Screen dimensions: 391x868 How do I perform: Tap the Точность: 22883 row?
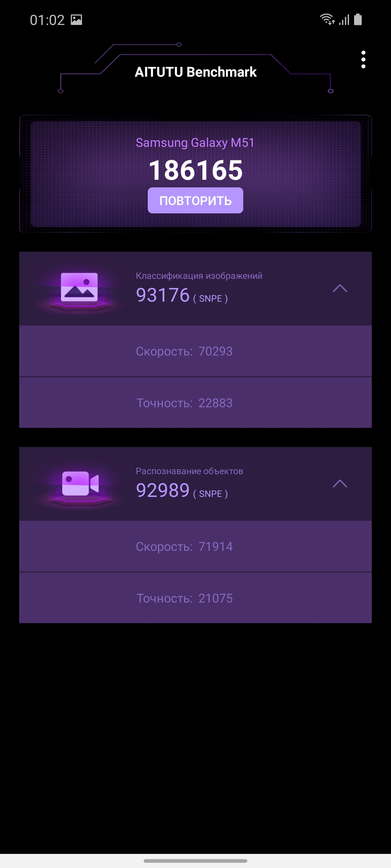[195, 403]
